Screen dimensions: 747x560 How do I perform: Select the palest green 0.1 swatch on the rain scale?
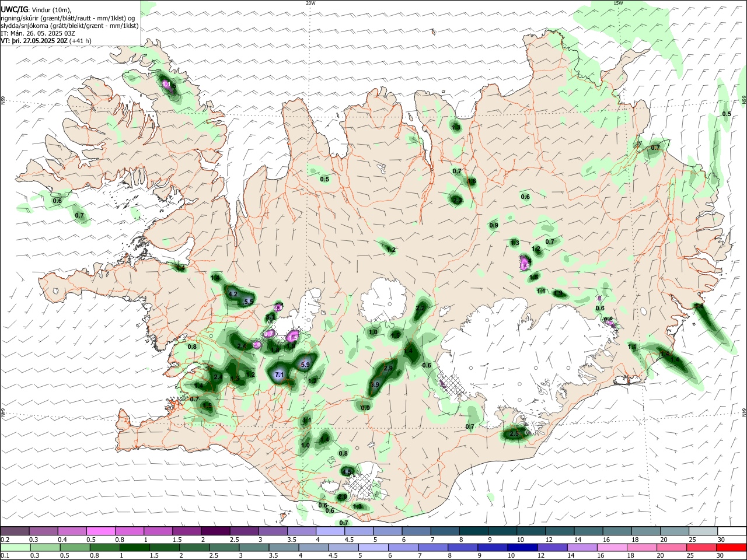[16, 548]
